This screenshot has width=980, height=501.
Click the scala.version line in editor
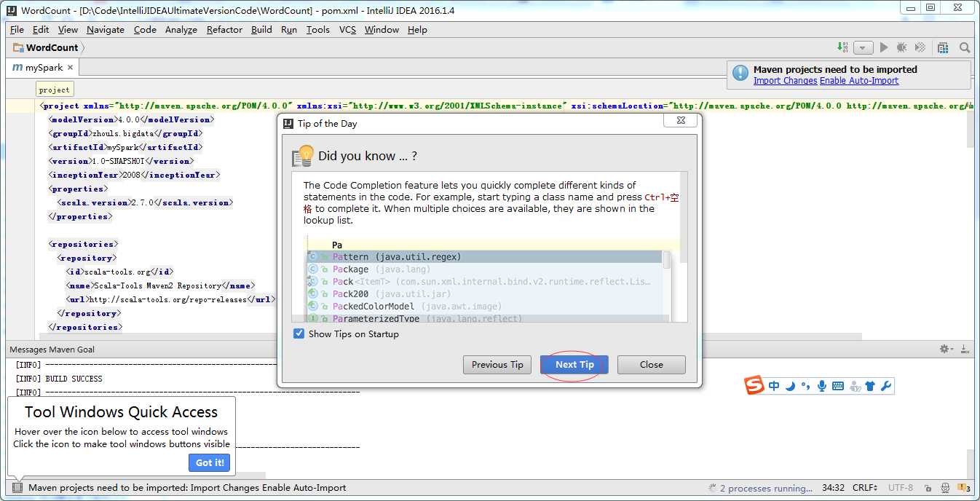[145, 202]
